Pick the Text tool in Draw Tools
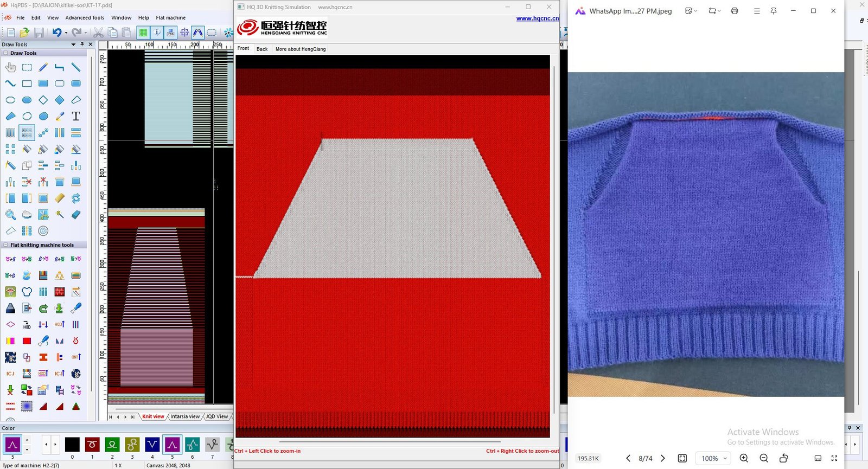The width and height of the screenshot is (868, 469). [76, 116]
